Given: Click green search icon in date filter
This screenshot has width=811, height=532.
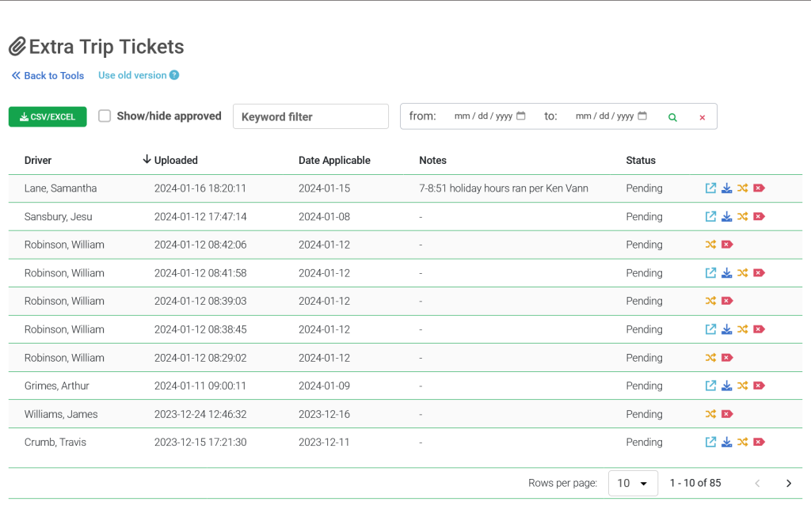Looking at the screenshot, I should (672, 117).
